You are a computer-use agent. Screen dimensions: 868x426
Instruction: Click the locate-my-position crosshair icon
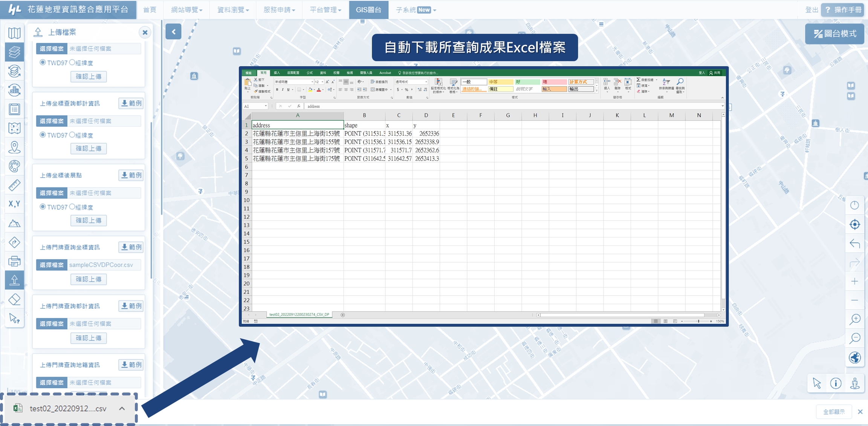pos(854,224)
